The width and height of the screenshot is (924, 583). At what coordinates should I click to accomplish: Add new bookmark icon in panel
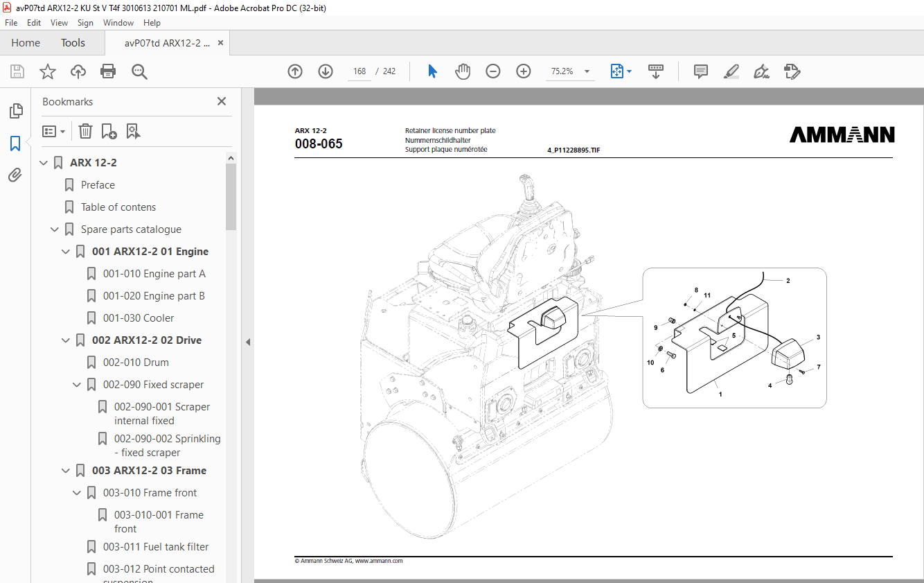(x=109, y=131)
